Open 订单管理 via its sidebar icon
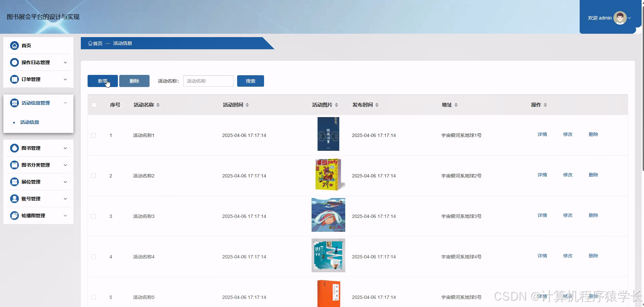Image resolution: width=644 pixels, height=307 pixels. tap(14, 79)
